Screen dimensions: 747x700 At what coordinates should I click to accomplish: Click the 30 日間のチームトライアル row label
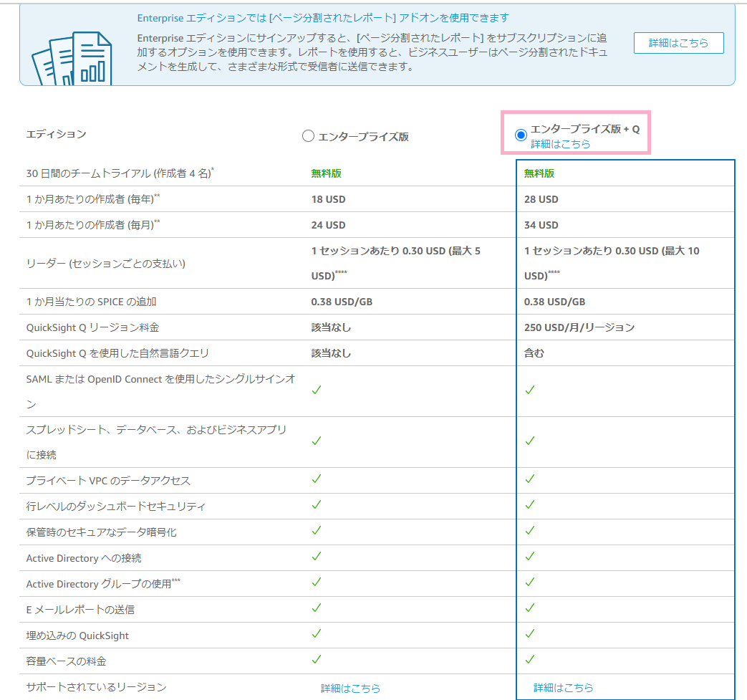click(120, 173)
